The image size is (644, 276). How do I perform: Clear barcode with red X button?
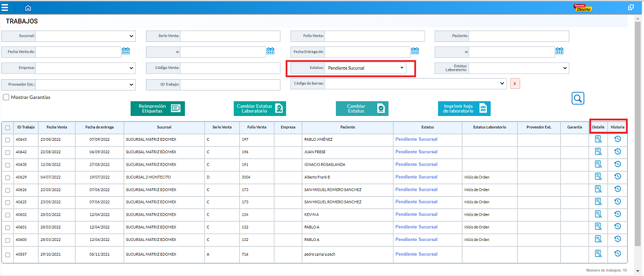[515, 83]
